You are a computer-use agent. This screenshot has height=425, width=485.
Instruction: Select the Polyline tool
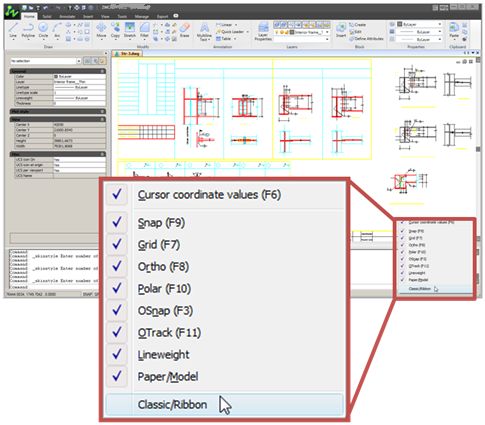point(28,30)
